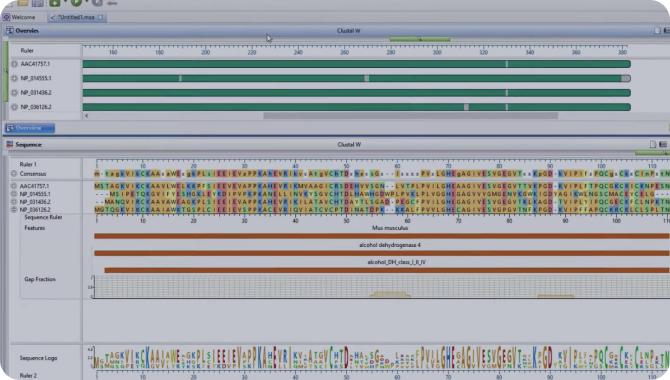The image size is (670, 380).
Task: Collapse NP_036126.2 in the Sequence view
Action: coord(14,209)
